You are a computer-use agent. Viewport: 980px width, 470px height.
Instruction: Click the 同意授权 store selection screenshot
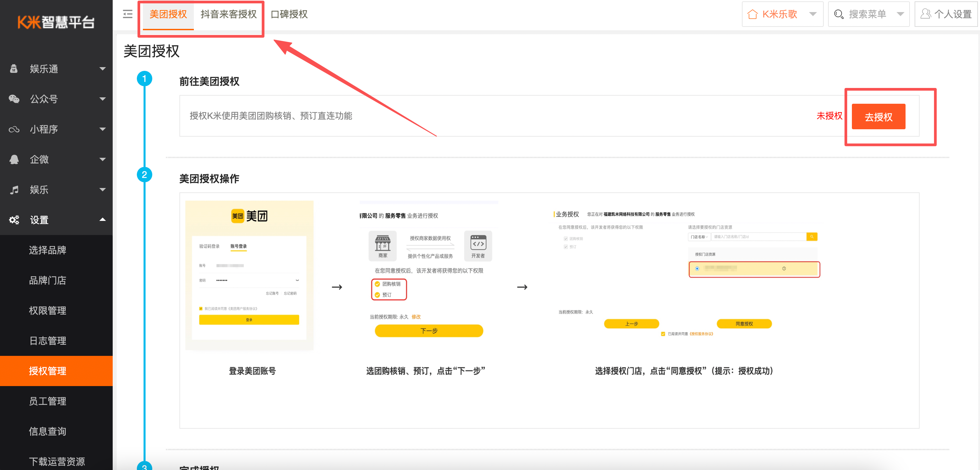pyautogui.click(x=686, y=274)
